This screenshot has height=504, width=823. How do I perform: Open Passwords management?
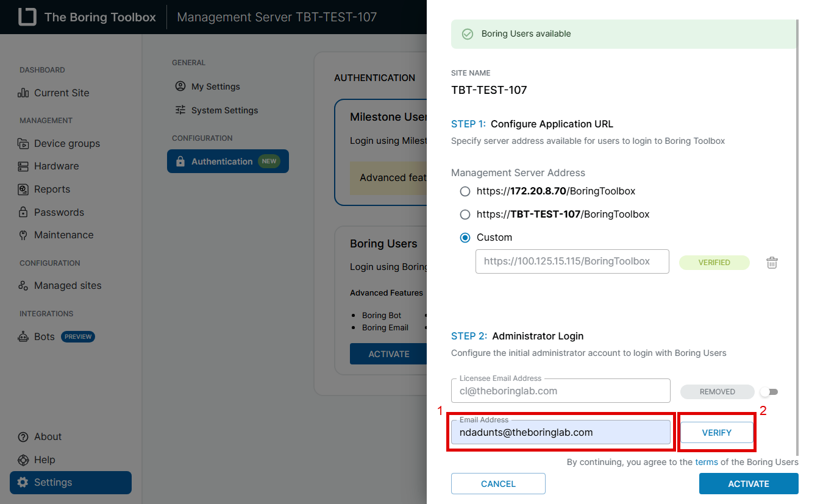click(59, 212)
